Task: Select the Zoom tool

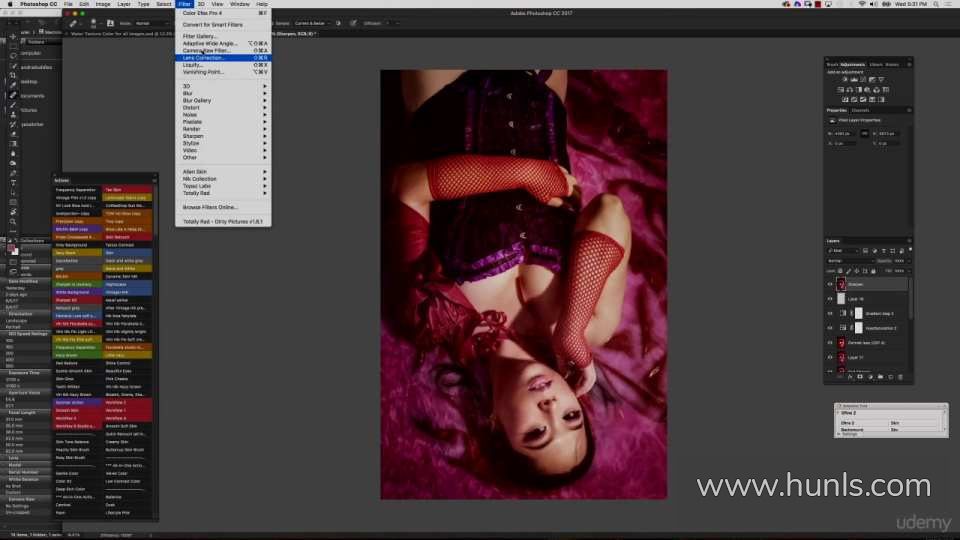Action: tap(13, 222)
